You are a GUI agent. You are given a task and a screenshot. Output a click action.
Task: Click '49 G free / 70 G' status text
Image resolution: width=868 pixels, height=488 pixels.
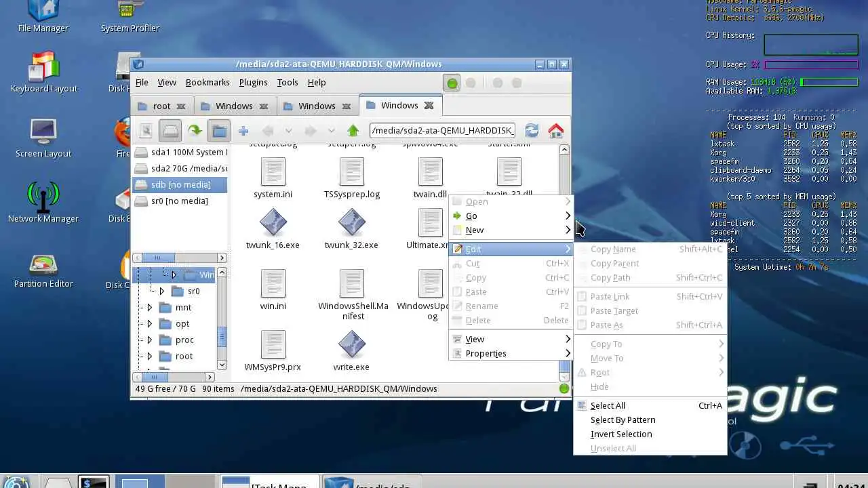point(165,389)
